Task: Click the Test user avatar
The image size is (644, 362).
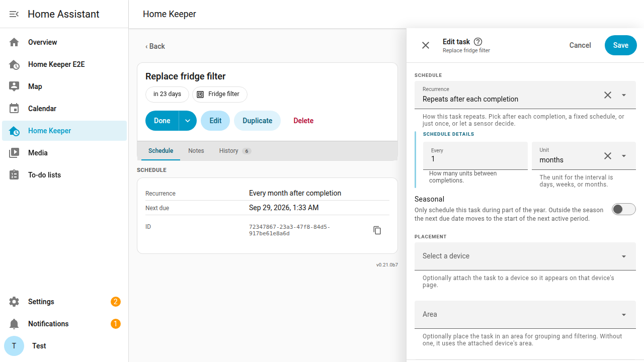Action: point(14,346)
